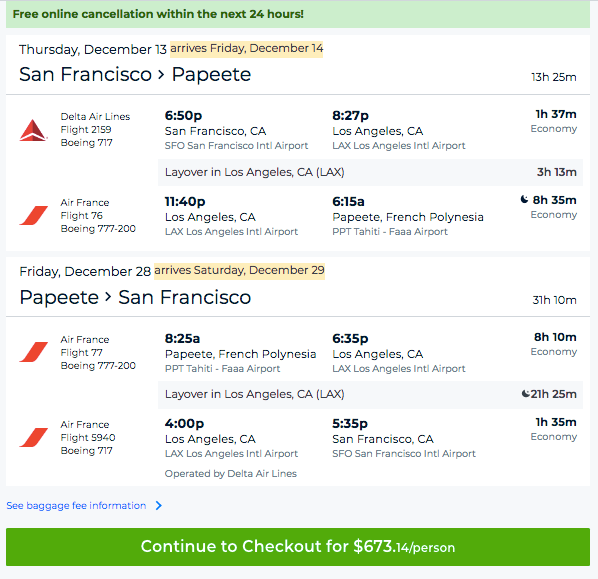Click the free online cancellation banner
The width and height of the screenshot is (598, 579).
[x=298, y=14]
